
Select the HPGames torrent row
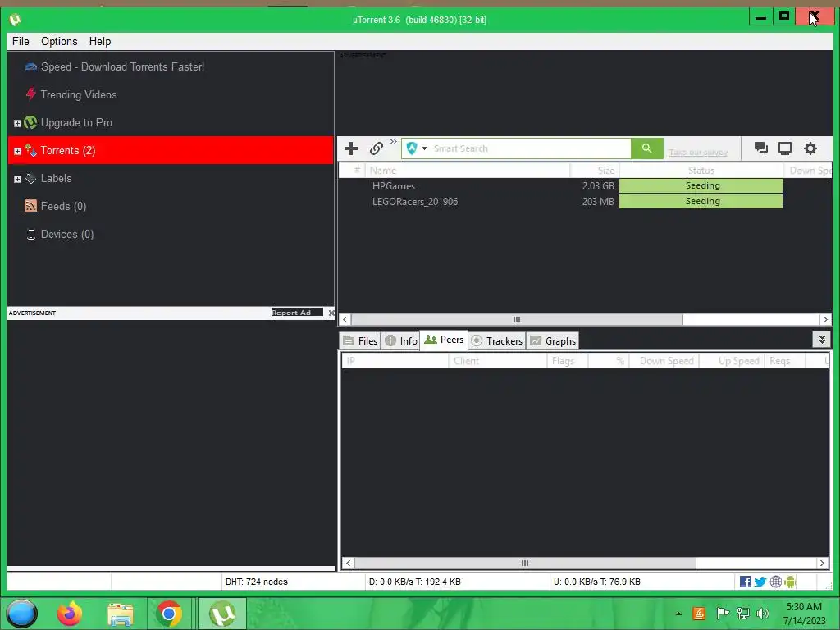[x=585, y=186]
